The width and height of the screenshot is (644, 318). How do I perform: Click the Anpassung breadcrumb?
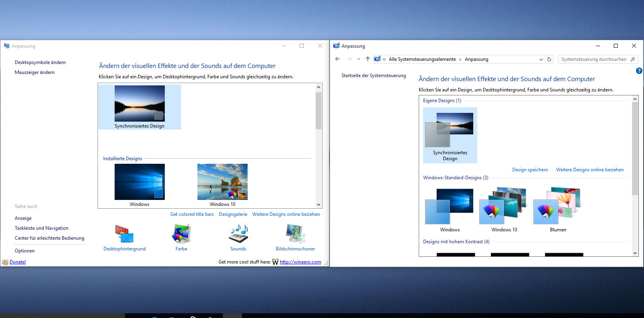476,59
